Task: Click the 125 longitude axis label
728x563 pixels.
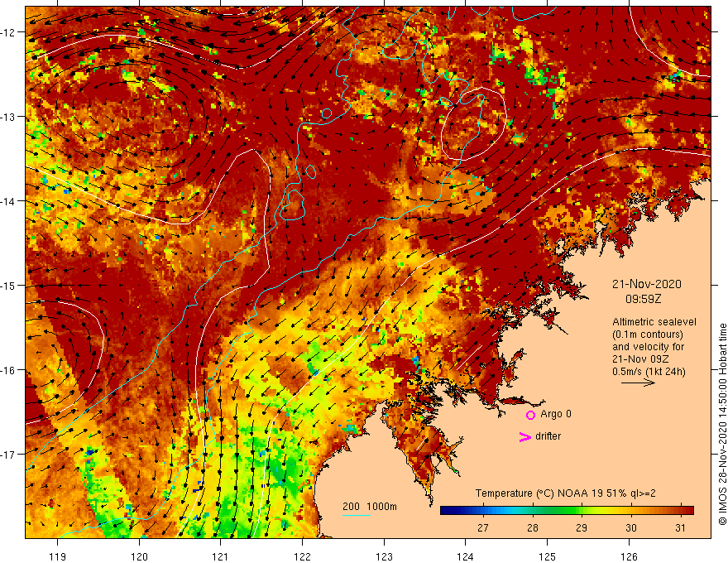Action: coord(548,556)
